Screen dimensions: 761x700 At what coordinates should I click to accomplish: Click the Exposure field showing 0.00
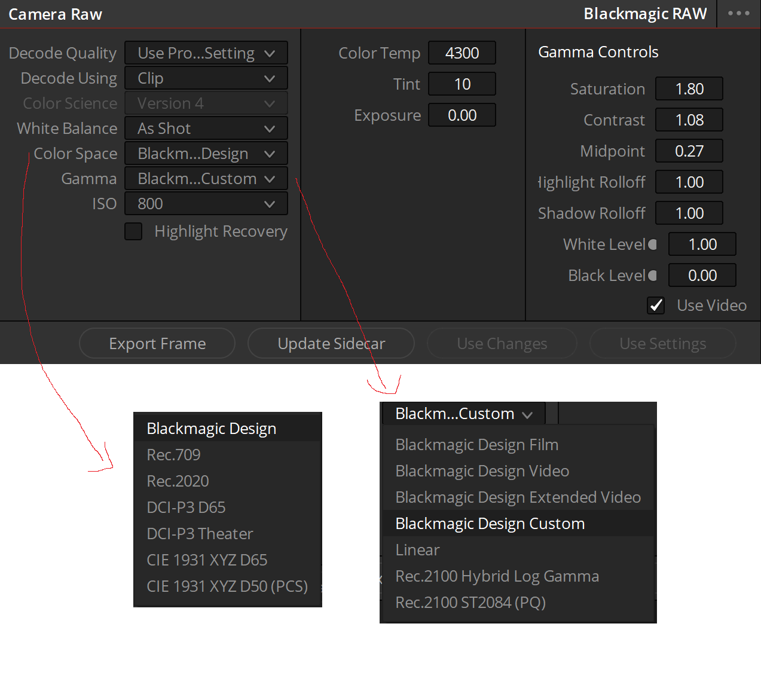pos(462,115)
